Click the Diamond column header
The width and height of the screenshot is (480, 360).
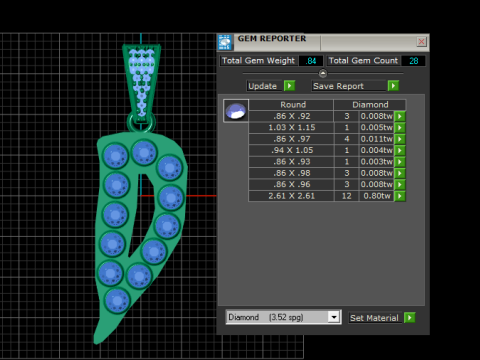370,105
